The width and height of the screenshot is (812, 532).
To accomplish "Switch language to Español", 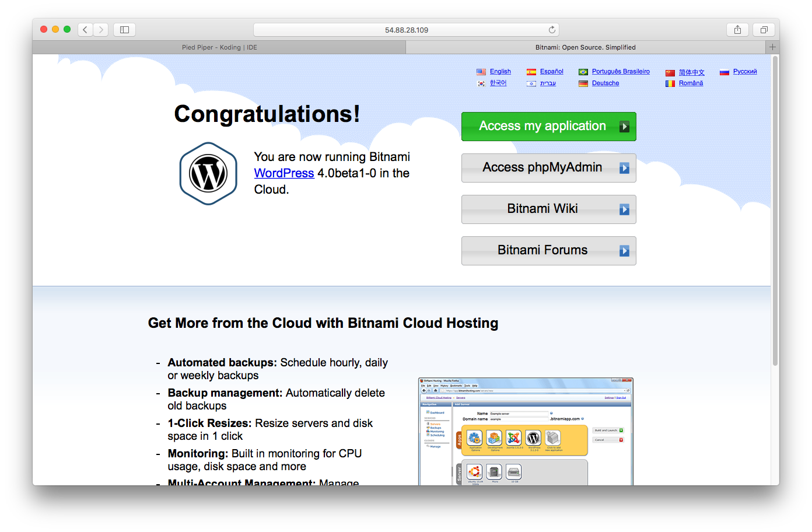I will (552, 72).
